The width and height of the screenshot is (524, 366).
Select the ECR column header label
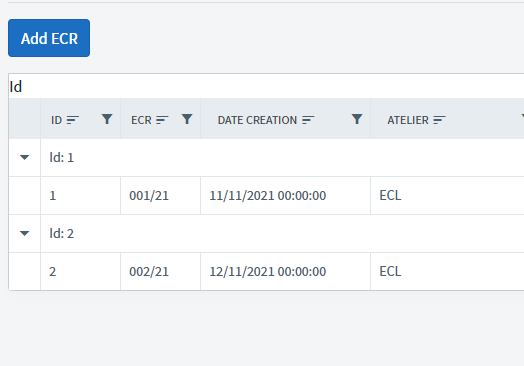click(x=141, y=120)
